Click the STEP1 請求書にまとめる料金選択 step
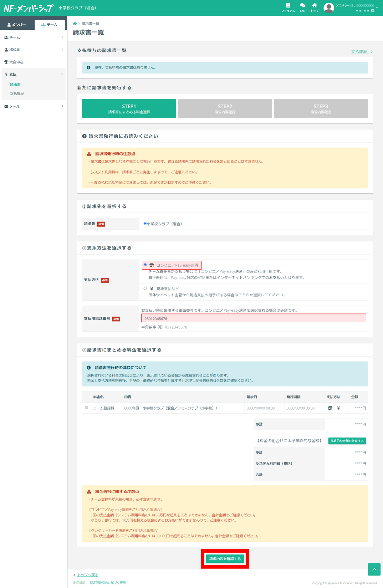This screenshot has width=383, height=588. (129, 109)
